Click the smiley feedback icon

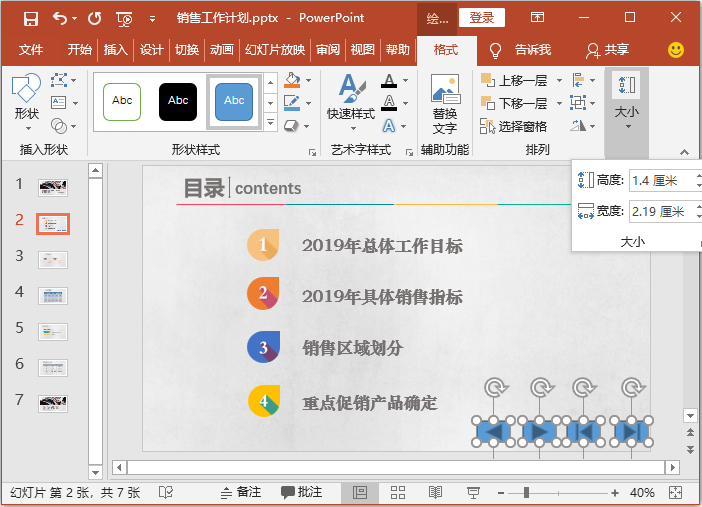coord(676,50)
